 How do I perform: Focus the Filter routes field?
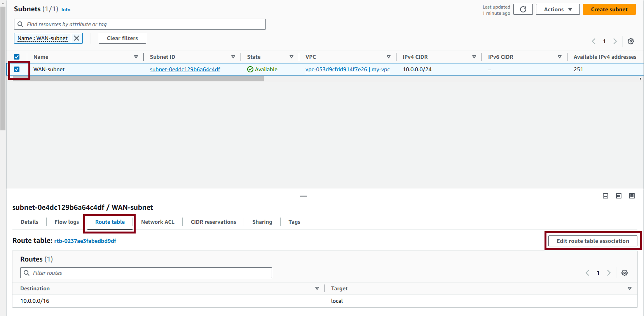click(146, 273)
